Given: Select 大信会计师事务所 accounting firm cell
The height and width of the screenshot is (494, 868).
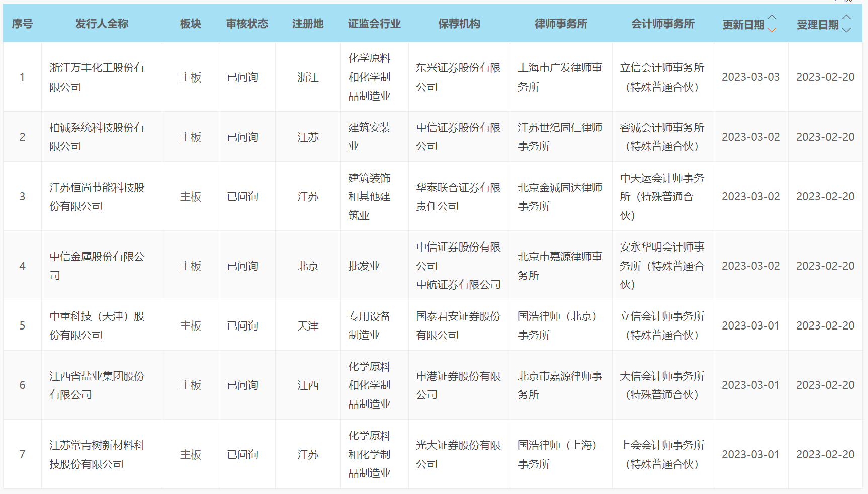Looking at the screenshot, I should click(662, 385).
